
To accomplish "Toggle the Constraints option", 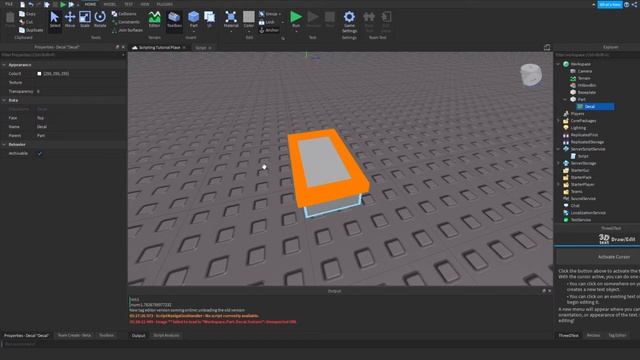I will point(126,22).
